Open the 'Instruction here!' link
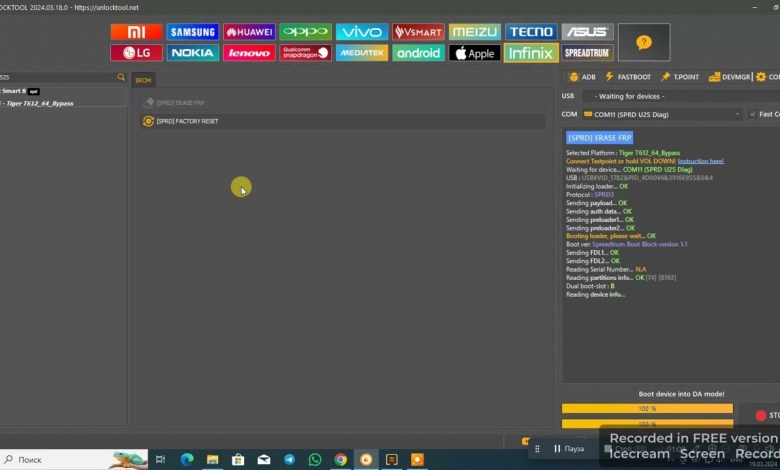This screenshot has height=470, width=780. click(x=700, y=161)
